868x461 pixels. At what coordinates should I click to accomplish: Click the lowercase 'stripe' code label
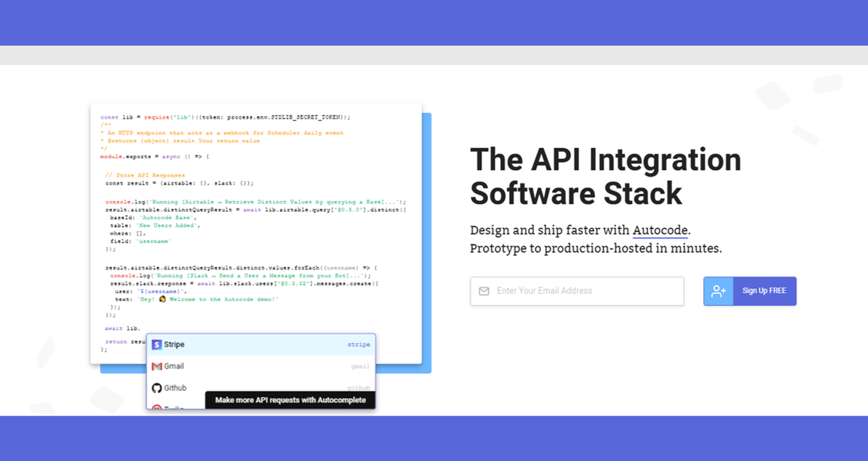pos(359,345)
